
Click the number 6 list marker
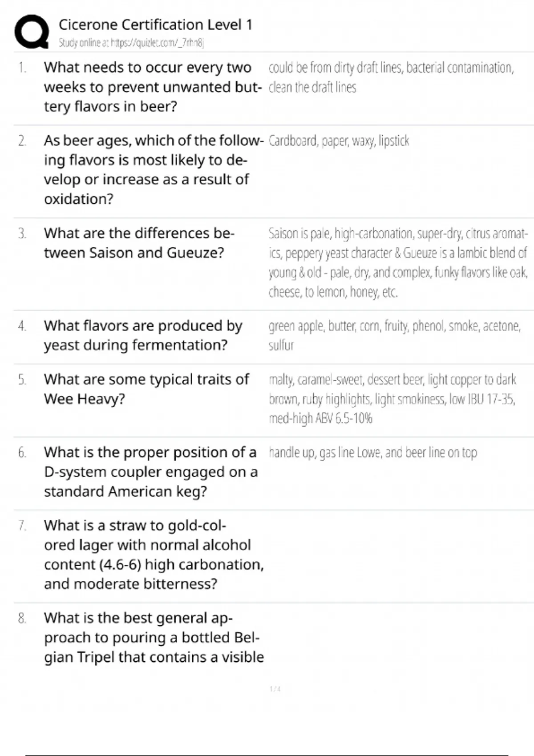[22, 453]
